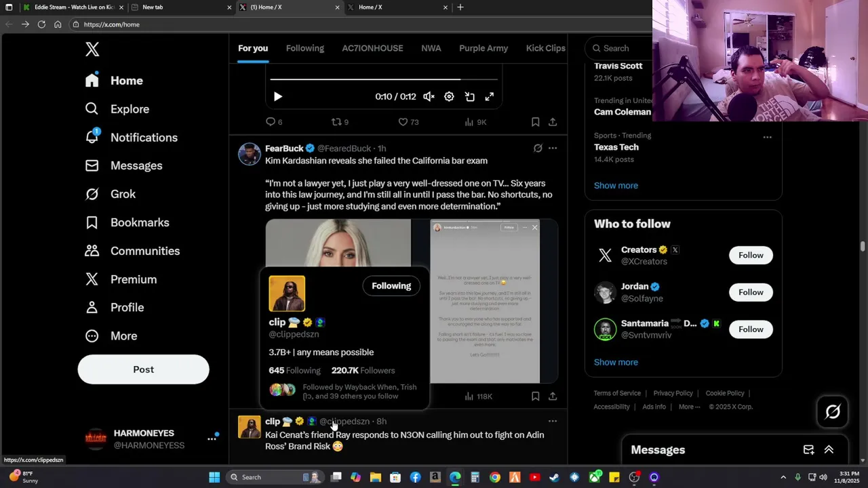Play the video in the top post
This screenshot has height=488, width=868.
pos(277,97)
